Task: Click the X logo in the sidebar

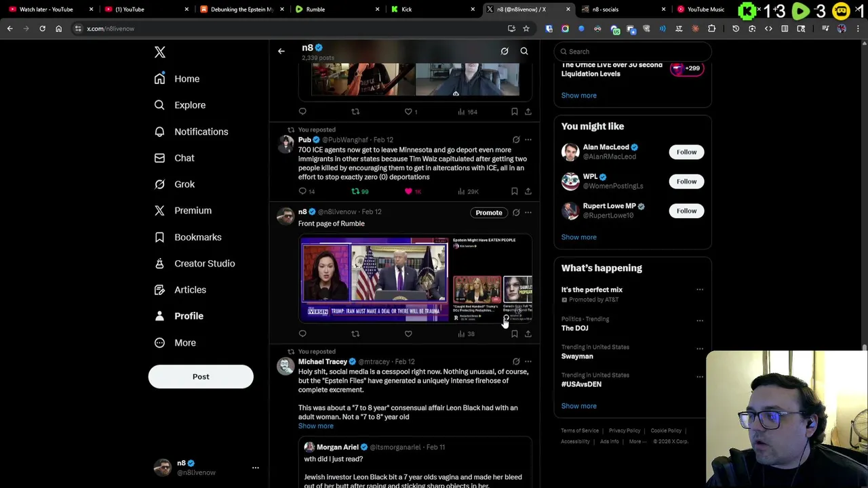Action: [x=160, y=52]
